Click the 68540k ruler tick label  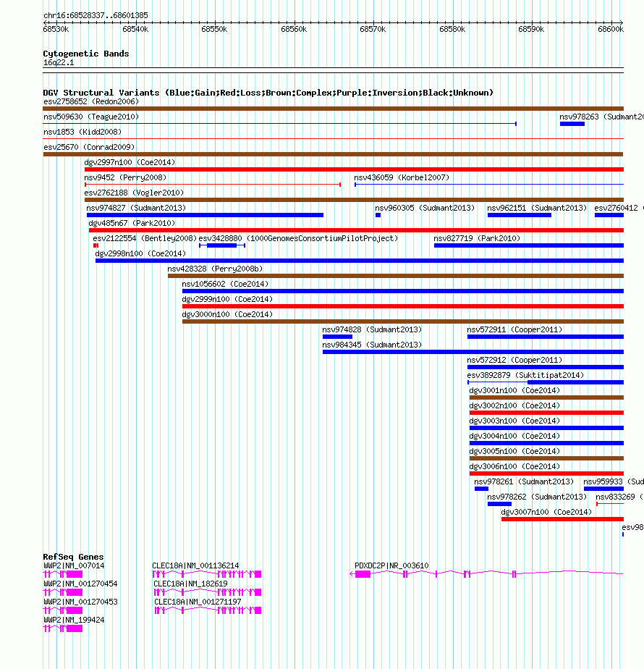[x=135, y=29]
